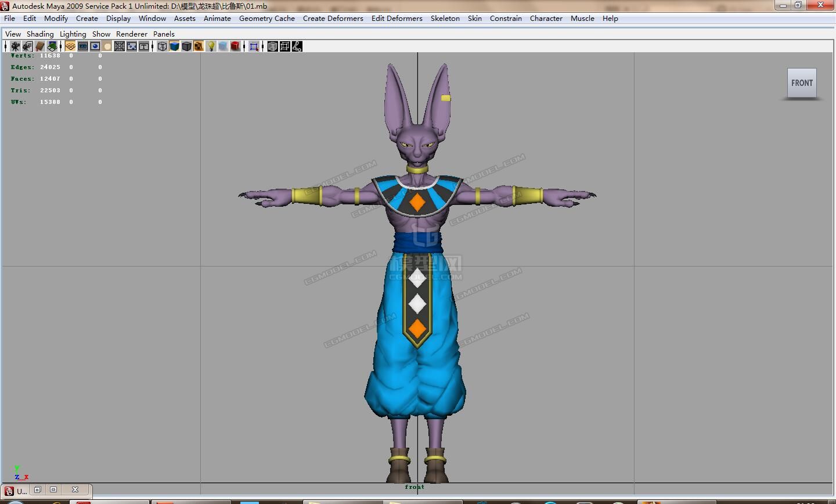The width and height of the screenshot is (836, 504).
Task: Click the 'UVs: 15388' heads-up text
Action: (35, 102)
